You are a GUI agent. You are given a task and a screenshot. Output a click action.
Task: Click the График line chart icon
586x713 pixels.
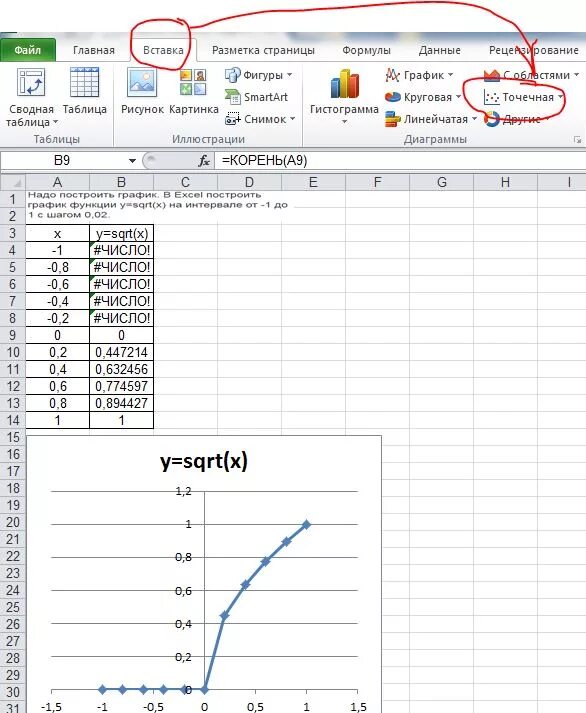click(x=392, y=75)
